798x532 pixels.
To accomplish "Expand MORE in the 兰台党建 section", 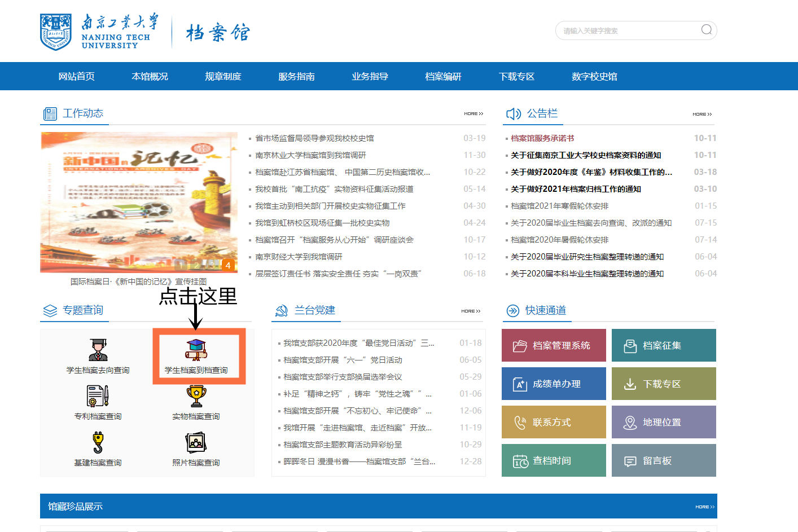I will pyautogui.click(x=471, y=311).
